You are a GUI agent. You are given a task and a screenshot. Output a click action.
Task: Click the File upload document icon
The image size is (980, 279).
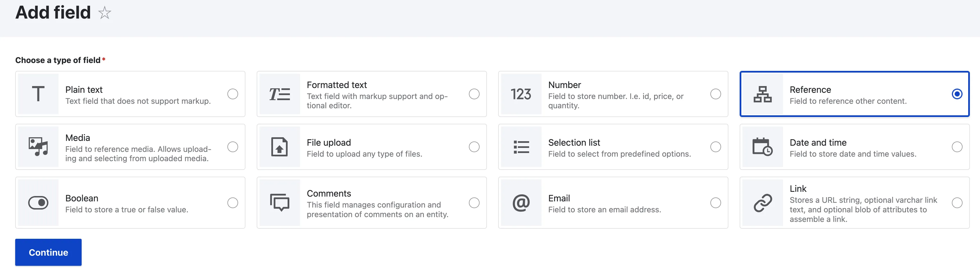[x=279, y=147]
